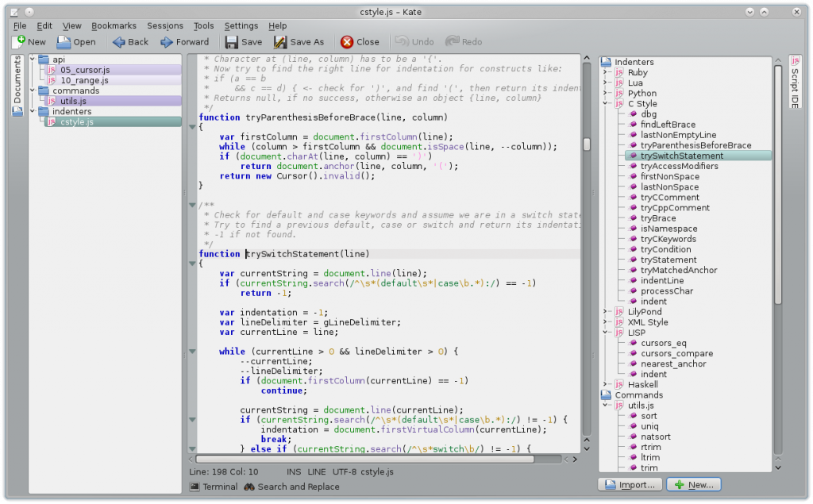This screenshot has width=813, height=504.
Task: Click the Import... button
Action: (630, 484)
